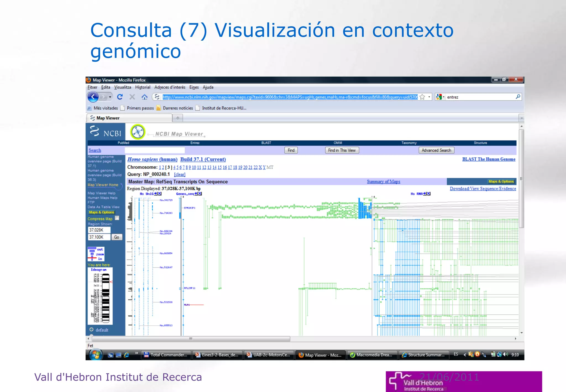
Task: Open the Ajuda menu
Action: point(208,87)
